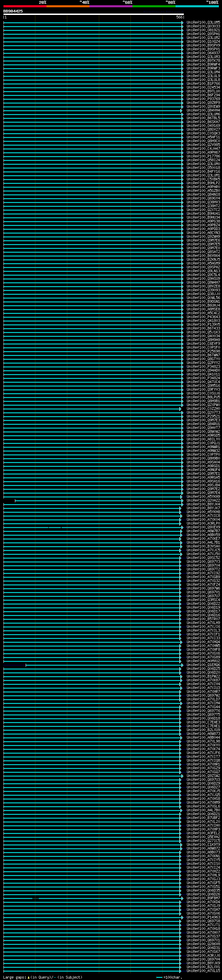Select hit label UniRef100_Q3LUM5
The height and width of the screenshot is (980, 222).
(203, 23)
